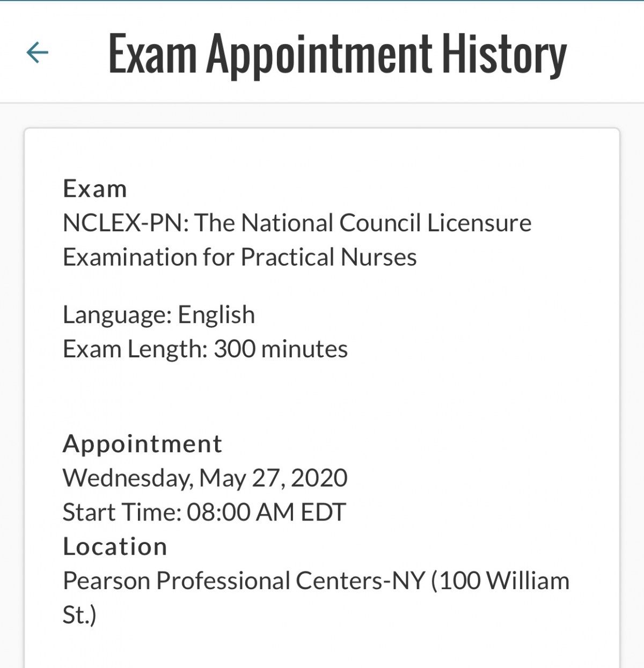Click the Exam Length: 300 minutes text
This screenshot has width=644, height=668.
tap(206, 349)
